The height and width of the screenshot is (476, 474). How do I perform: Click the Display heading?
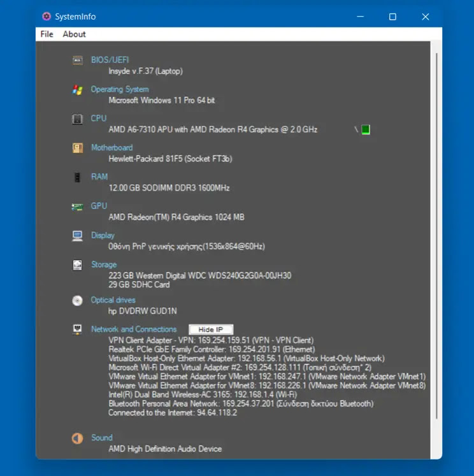coord(103,235)
